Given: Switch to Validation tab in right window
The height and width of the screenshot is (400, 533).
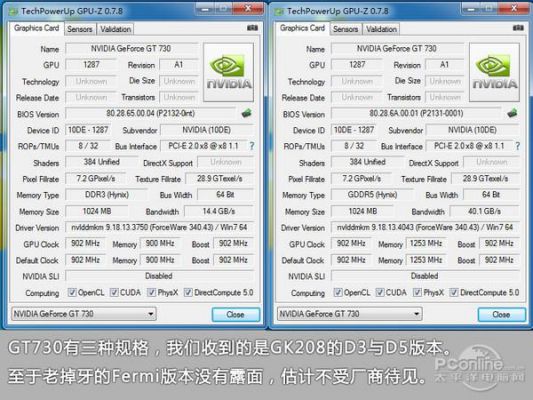Looking at the screenshot, I should (x=381, y=29).
